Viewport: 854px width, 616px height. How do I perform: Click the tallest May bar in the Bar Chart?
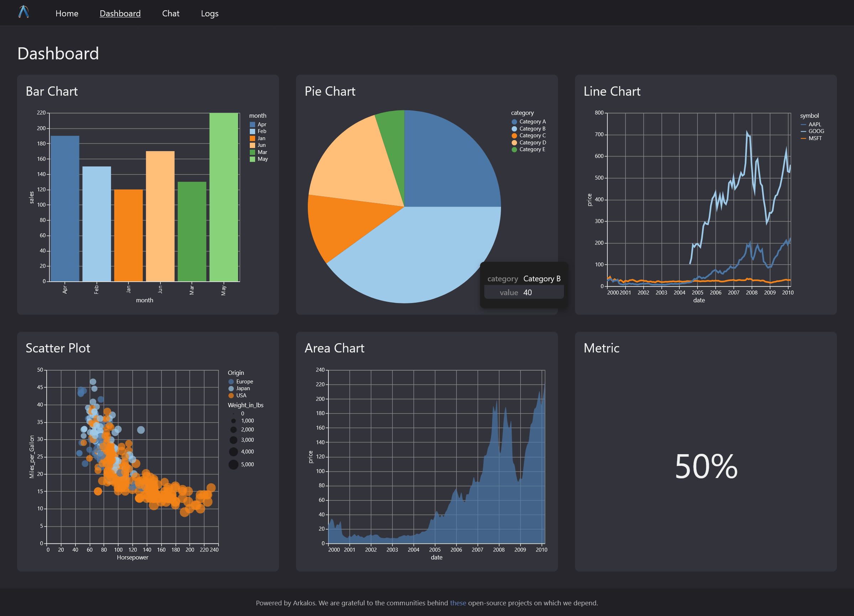224,196
